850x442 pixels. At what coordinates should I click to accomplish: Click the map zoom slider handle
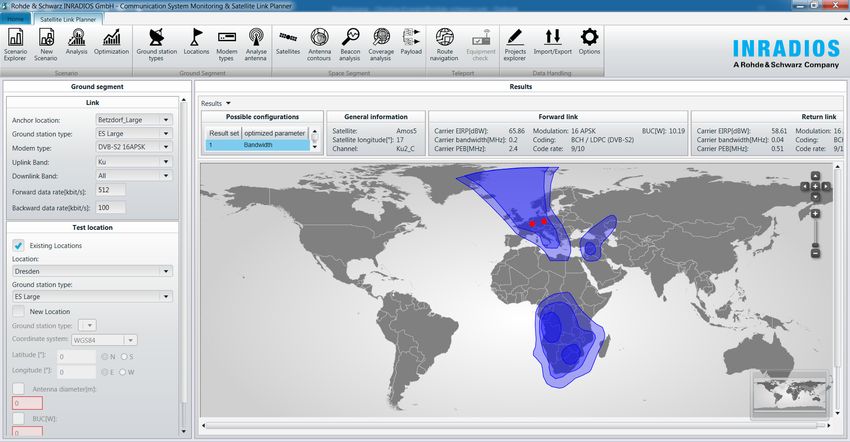pyautogui.click(x=815, y=245)
